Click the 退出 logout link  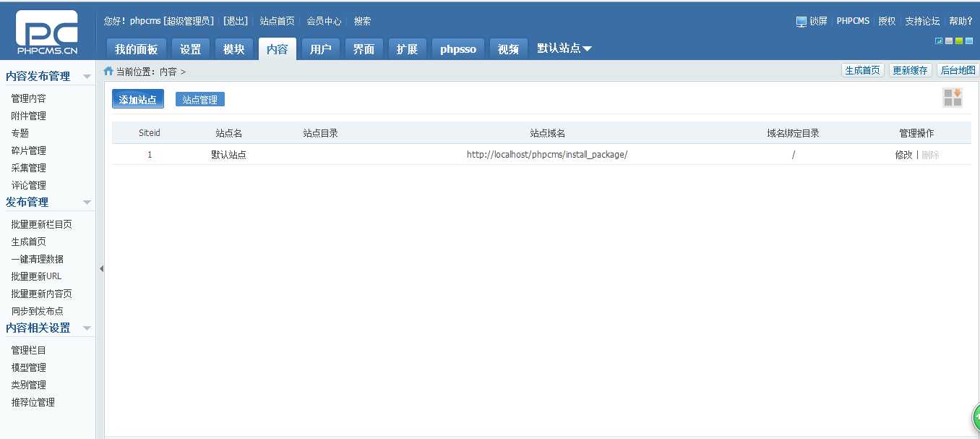point(236,22)
